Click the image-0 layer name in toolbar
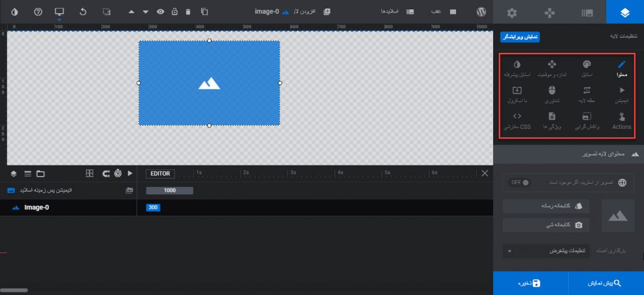Image resolution: width=644 pixels, height=295 pixels. (267, 12)
